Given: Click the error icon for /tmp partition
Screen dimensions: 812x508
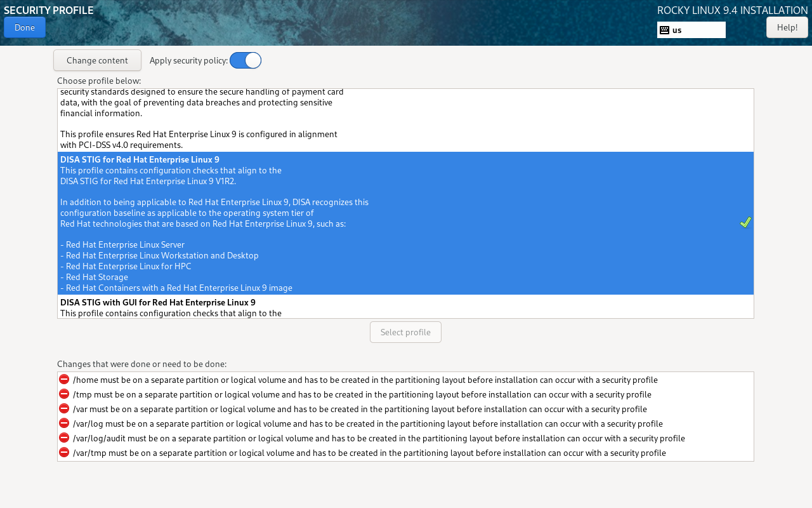Looking at the screenshot, I should point(64,394).
